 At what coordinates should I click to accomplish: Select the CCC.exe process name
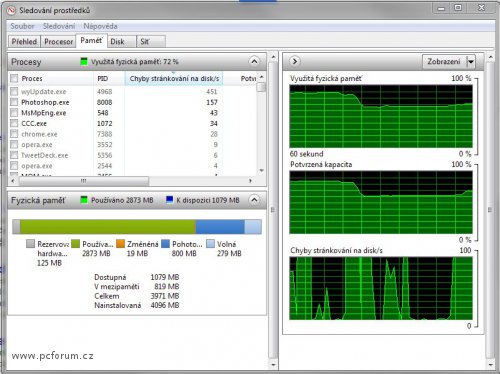(34, 123)
